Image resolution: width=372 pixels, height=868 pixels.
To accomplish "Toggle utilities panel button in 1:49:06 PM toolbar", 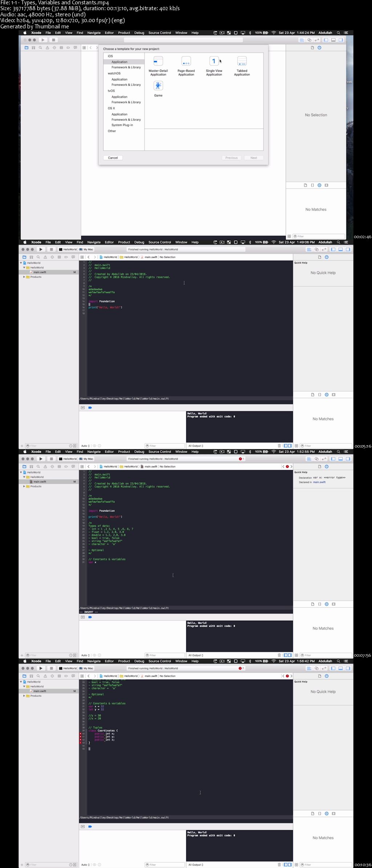I will pyautogui.click(x=348, y=249).
